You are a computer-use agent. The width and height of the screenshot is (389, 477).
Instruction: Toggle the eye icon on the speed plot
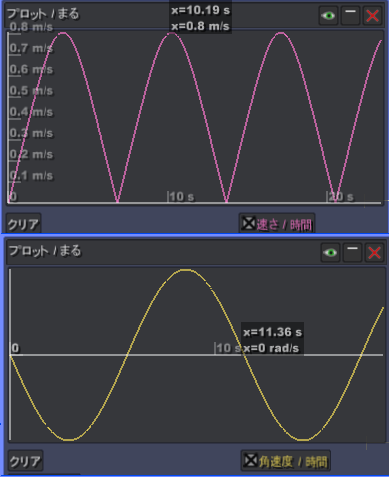329,16
